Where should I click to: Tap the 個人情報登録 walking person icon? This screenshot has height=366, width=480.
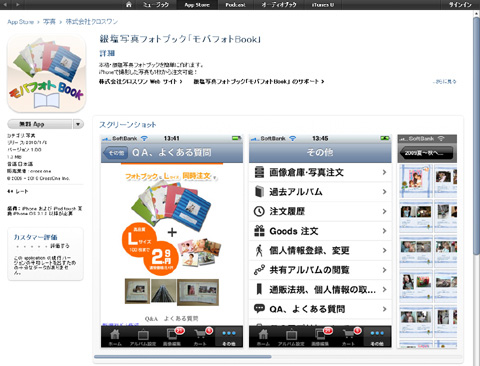(x=259, y=250)
